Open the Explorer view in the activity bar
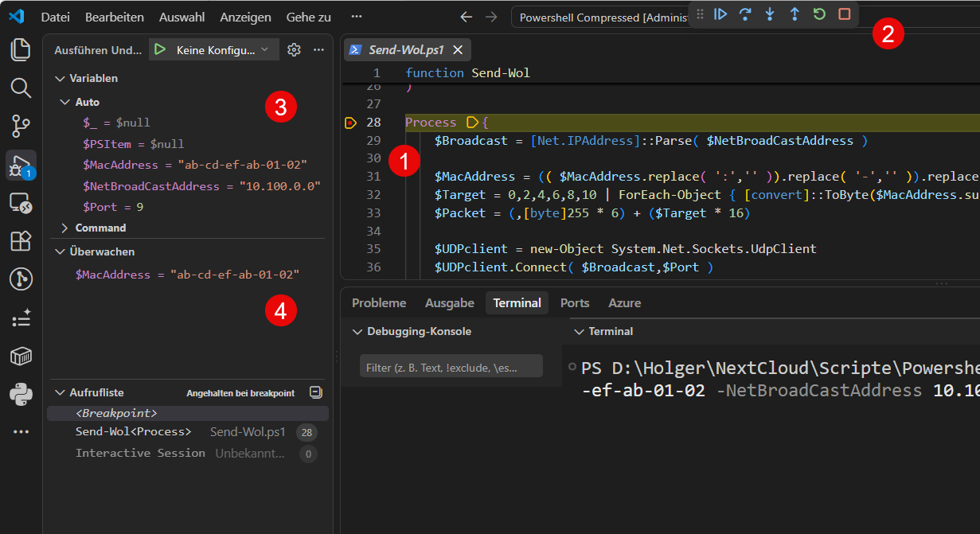 (x=21, y=50)
